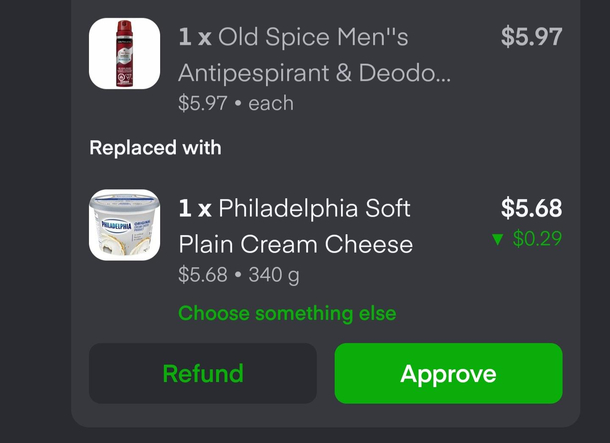Click the 340 g weight label

tap(274, 275)
